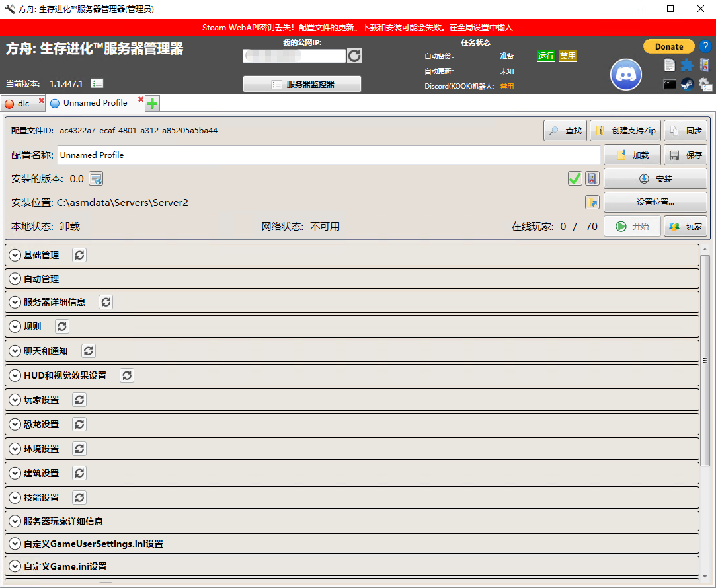Image resolution: width=716 pixels, height=588 pixels.
Task: Open the console window icon
Action: pyautogui.click(x=670, y=84)
